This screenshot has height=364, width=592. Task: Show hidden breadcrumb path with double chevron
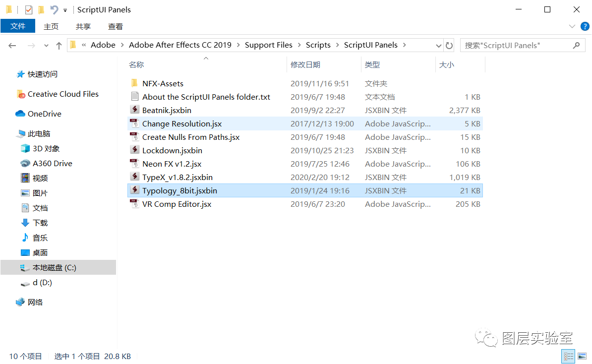(84, 45)
